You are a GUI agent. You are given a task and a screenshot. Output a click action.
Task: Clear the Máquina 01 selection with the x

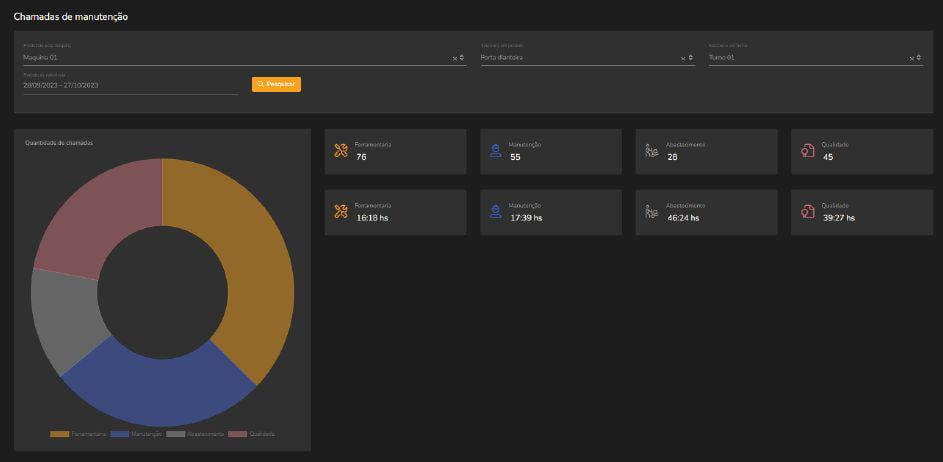pyautogui.click(x=454, y=58)
